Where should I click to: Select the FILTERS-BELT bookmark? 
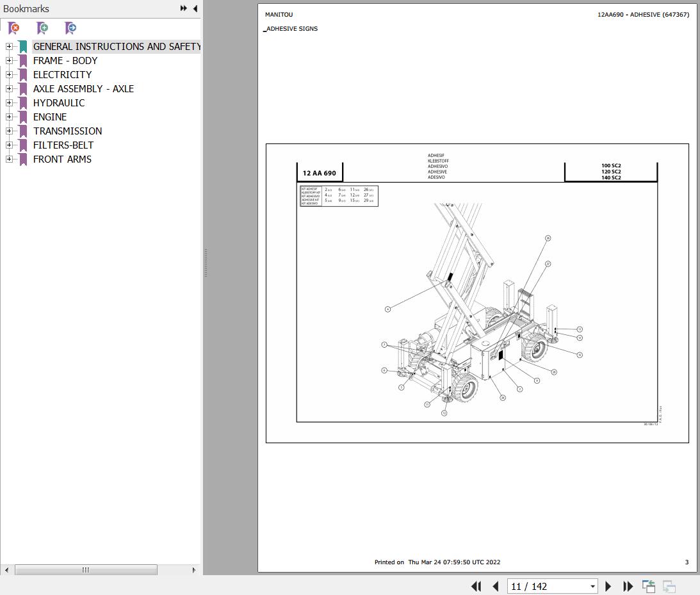(x=63, y=145)
